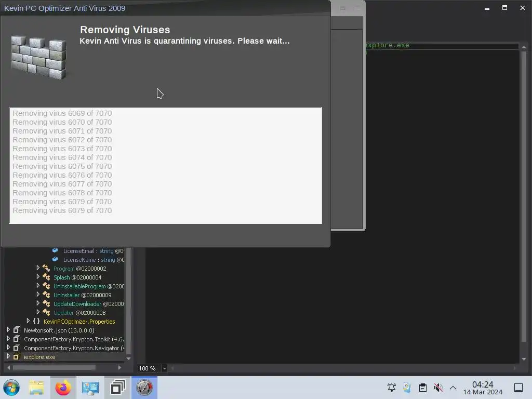
Task: Click the Krypton.Toolkit assembly icon
Action: coord(17,339)
